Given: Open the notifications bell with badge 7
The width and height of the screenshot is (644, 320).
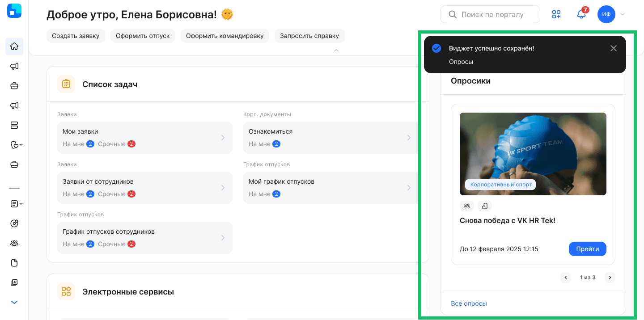Looking at the screenshot, I should 581,15.
